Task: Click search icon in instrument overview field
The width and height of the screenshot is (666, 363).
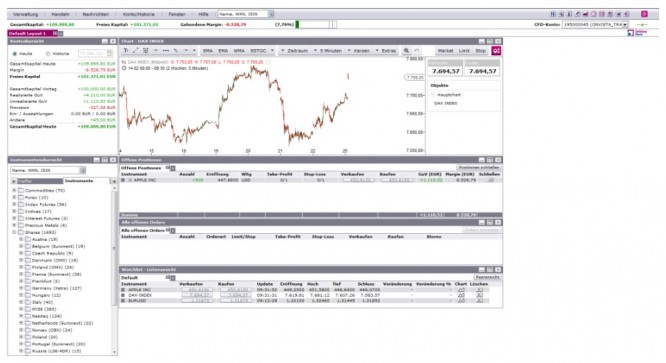Action: [82, 170]
